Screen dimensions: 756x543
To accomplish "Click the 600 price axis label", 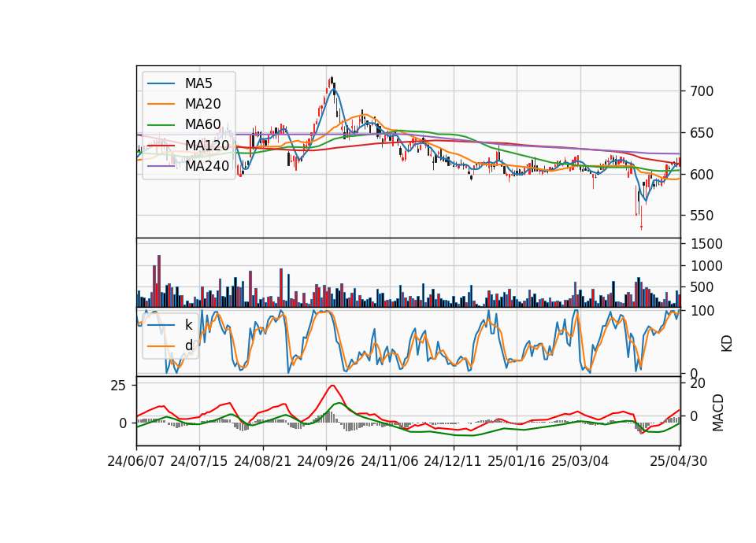I will (702, 175).
